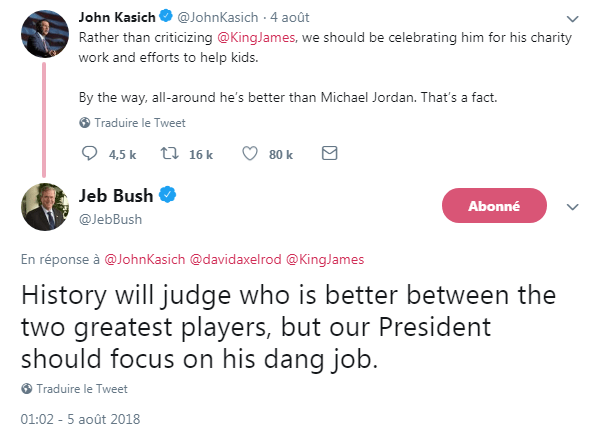602x432 pixels.
Task: Like John Kasich's tweet with heart icon
Action: [251, 154]
